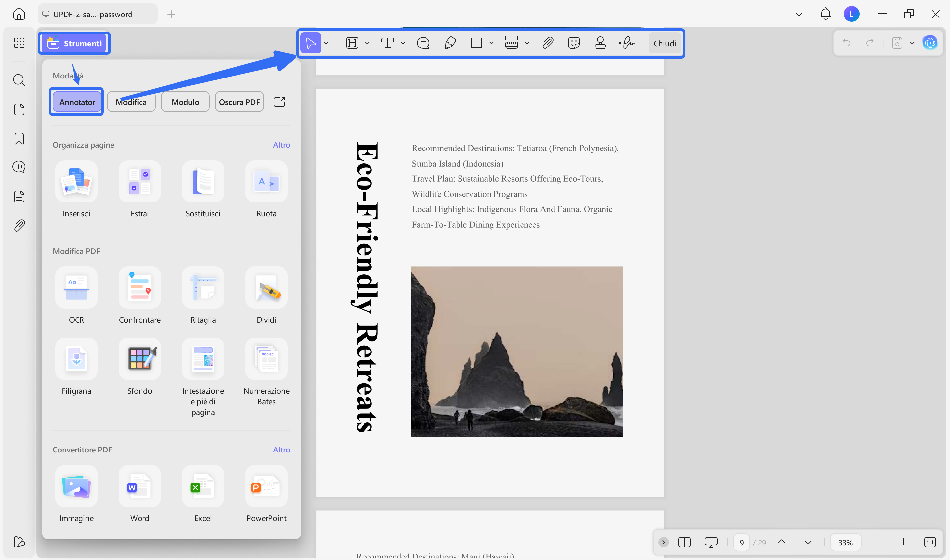950x560 pixels.
Task: Select the measurement ruler tool
Action: (511, 43)
